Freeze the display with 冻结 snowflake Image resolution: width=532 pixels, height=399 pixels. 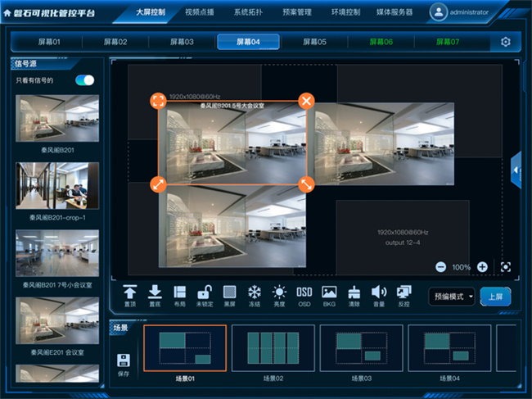(x=255, y=296)
